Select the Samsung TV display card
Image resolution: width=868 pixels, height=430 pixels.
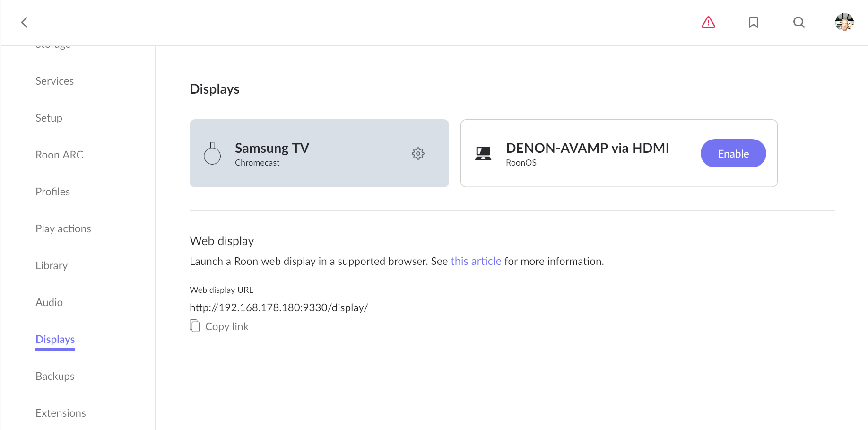(319, 153)
